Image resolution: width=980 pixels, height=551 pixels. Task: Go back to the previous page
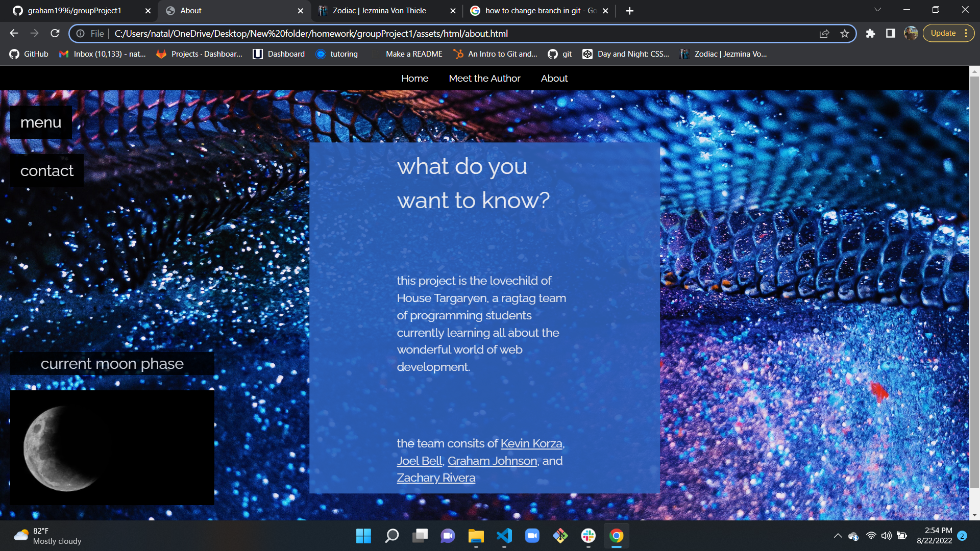[x=14, y=33]
